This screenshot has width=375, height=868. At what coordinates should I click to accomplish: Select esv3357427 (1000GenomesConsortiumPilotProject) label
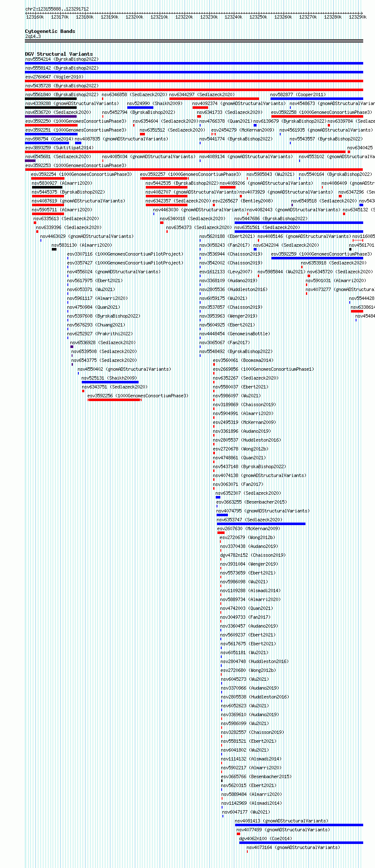click(125, 263)
